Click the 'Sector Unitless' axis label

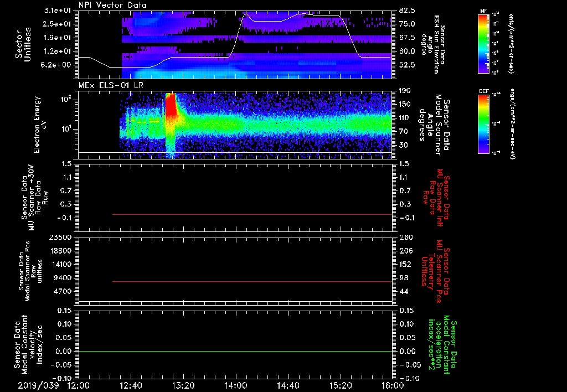23,44
